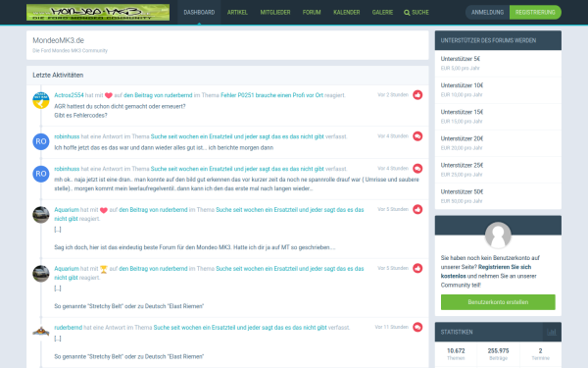
Task: Open the statistics chart icon in the Statistiken header
Action: [x=551, y=332]
